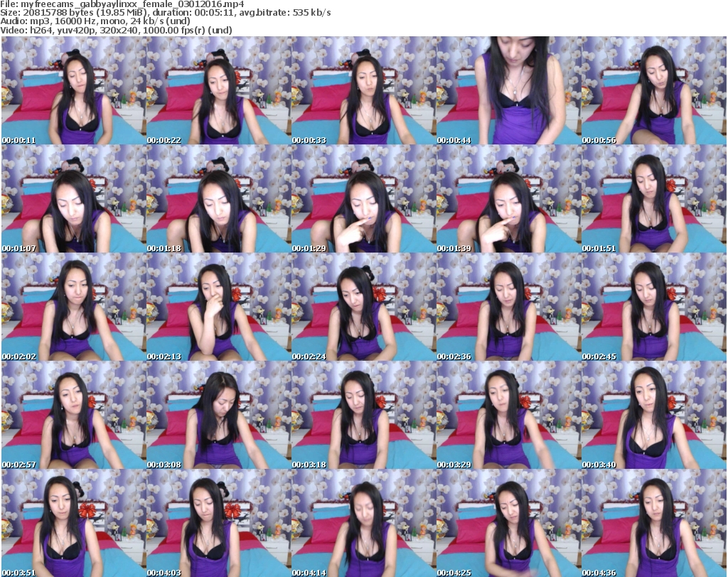Click the frame marked 00:04:25
Image resolution: width=728 pixels, height=577 pixels.
tap(508, 523)
